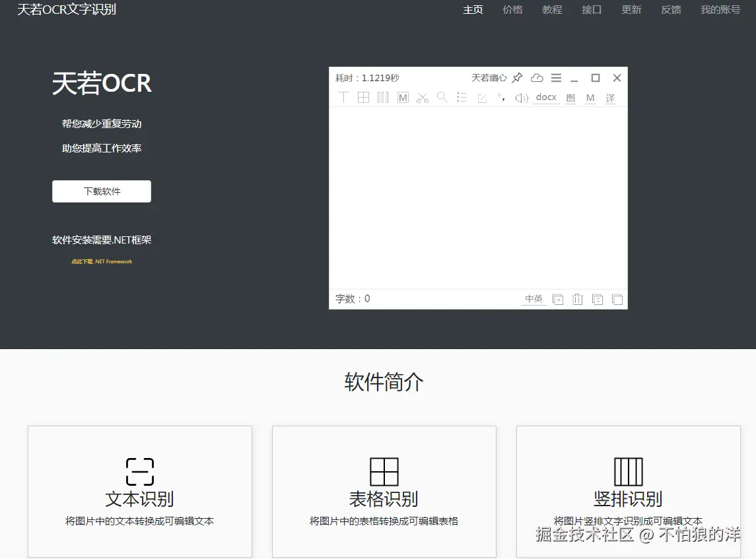Click the 表格识别 grid icon
This screenshot has height=559, width=756.
[x=384, y=472]
